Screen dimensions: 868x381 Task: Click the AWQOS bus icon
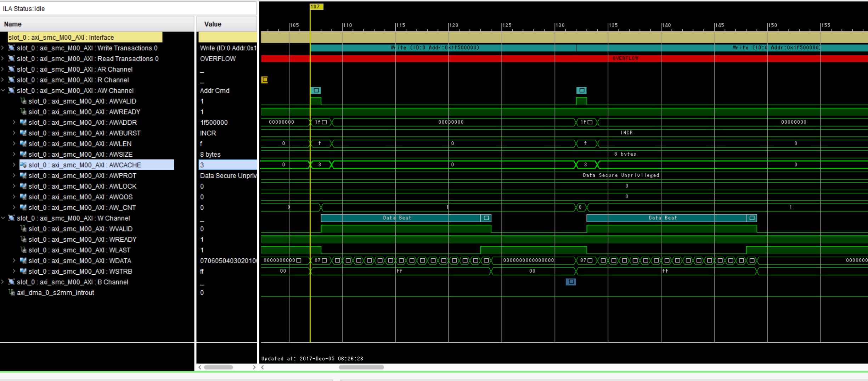point(23,197)
